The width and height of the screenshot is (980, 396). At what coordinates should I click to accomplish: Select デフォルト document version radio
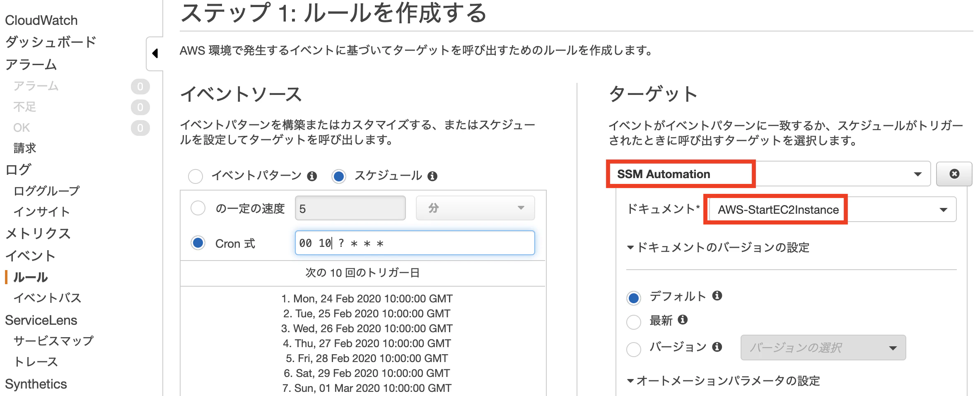click(634, 298)
